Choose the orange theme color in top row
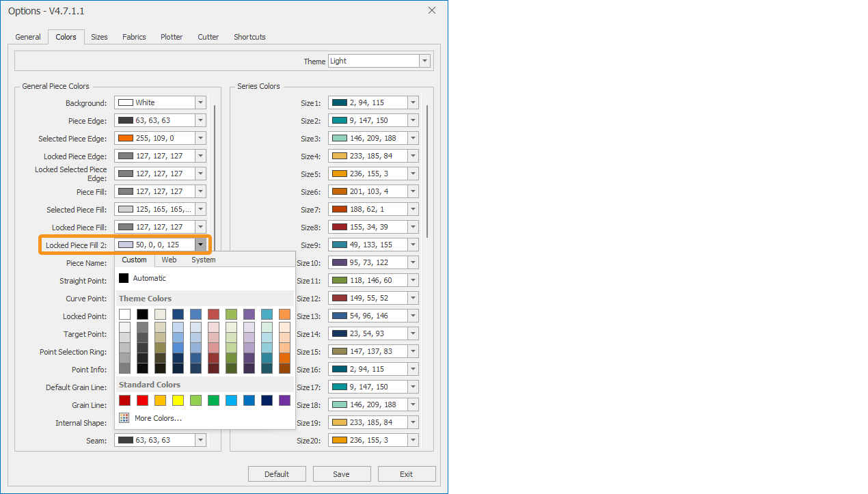Image resolution: width=868 pixels, height=494 pixels. [284, 314]
